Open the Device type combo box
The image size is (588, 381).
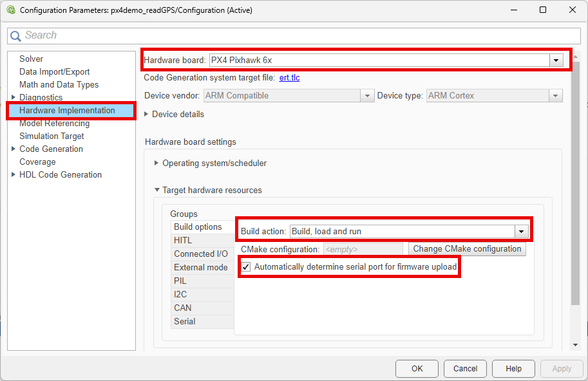click(x=555, y=95)
